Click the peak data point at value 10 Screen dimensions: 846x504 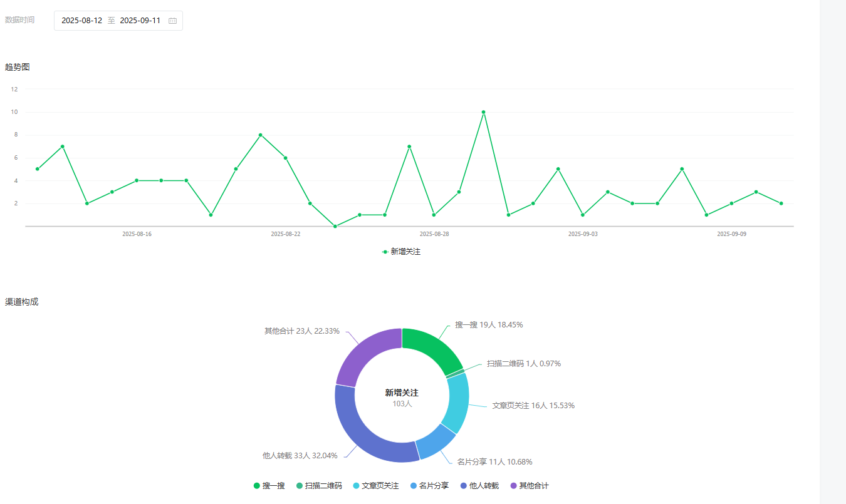(483, 112)
